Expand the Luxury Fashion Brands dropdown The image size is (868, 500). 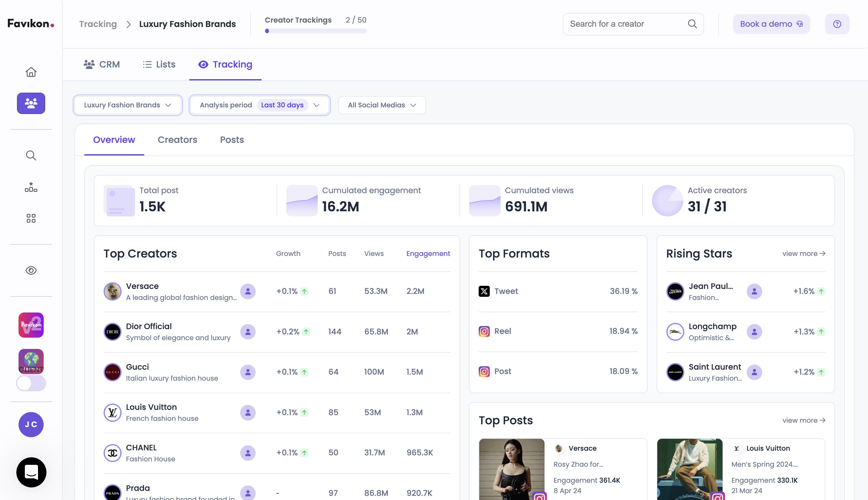[127, 105]
